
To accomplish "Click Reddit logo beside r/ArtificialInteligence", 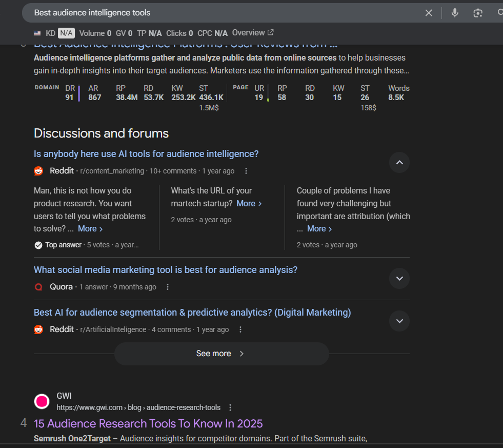I will pos(38,329).
